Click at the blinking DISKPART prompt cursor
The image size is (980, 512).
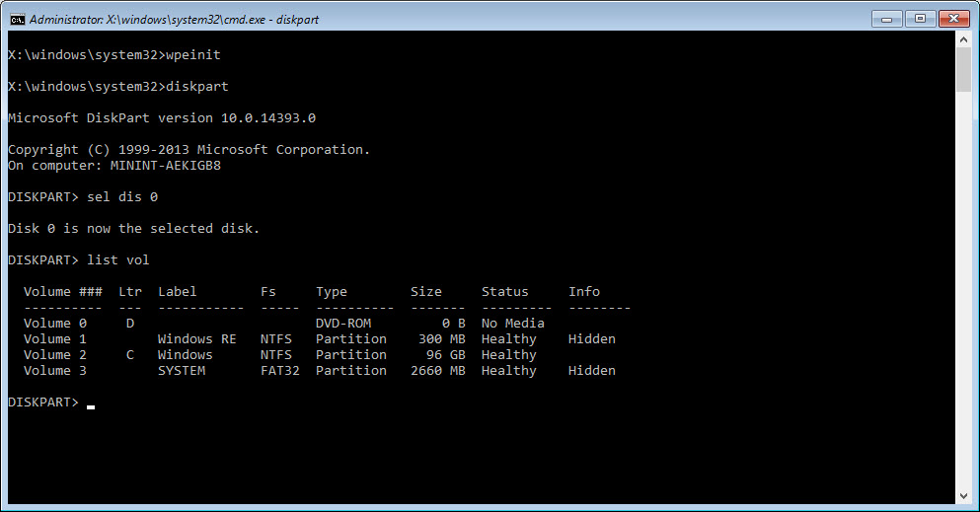91,402
